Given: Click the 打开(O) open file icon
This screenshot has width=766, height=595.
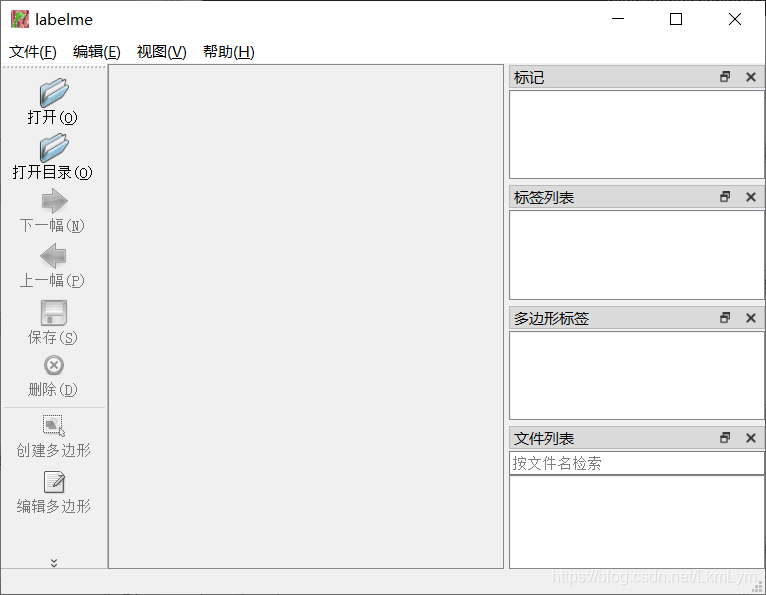Looking at the screenshot, I should [x=54, y=93].
